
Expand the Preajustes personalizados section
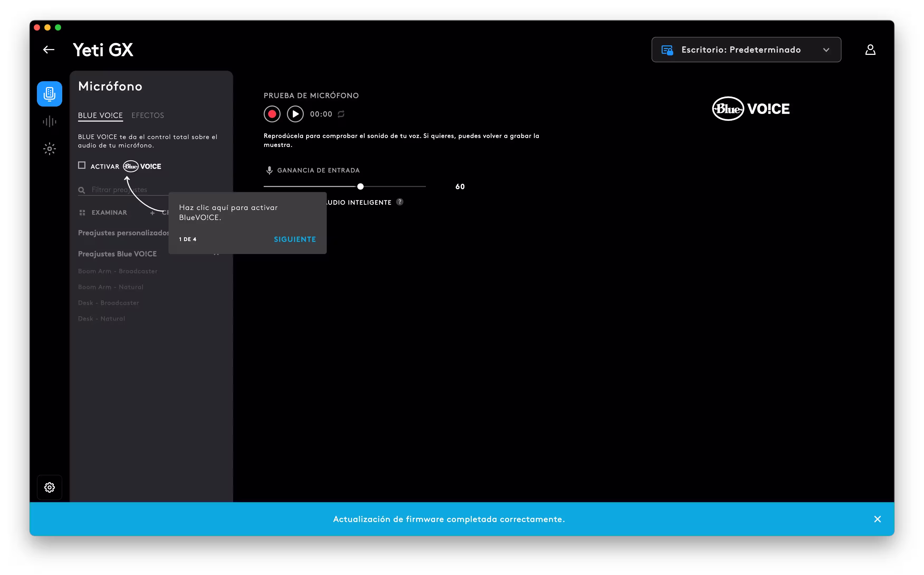[123, 233]
